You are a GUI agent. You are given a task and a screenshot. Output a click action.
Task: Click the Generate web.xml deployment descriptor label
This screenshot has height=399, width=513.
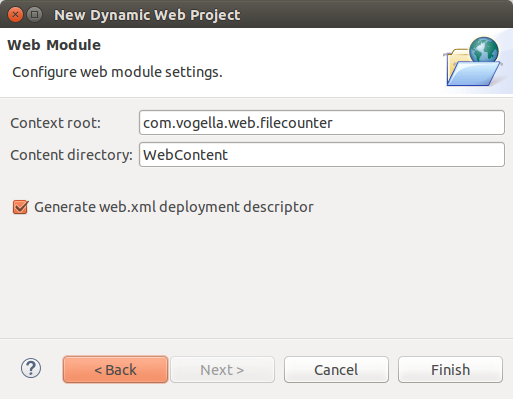pos(174,207)
